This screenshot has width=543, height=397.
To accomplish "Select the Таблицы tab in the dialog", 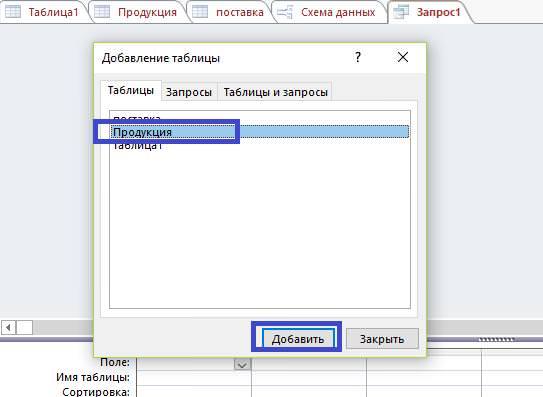I will pos(131,90).
